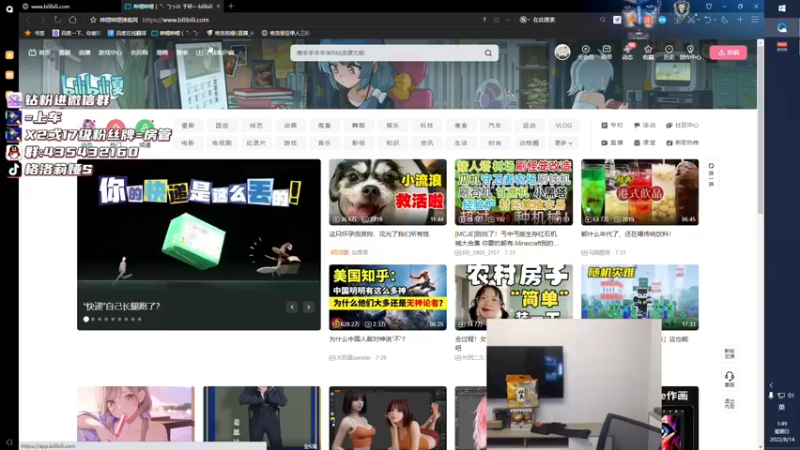Viewport: 800px width, 450px height.
Task: Open 游戏中心 in top navigation
Action: point(110,53)
